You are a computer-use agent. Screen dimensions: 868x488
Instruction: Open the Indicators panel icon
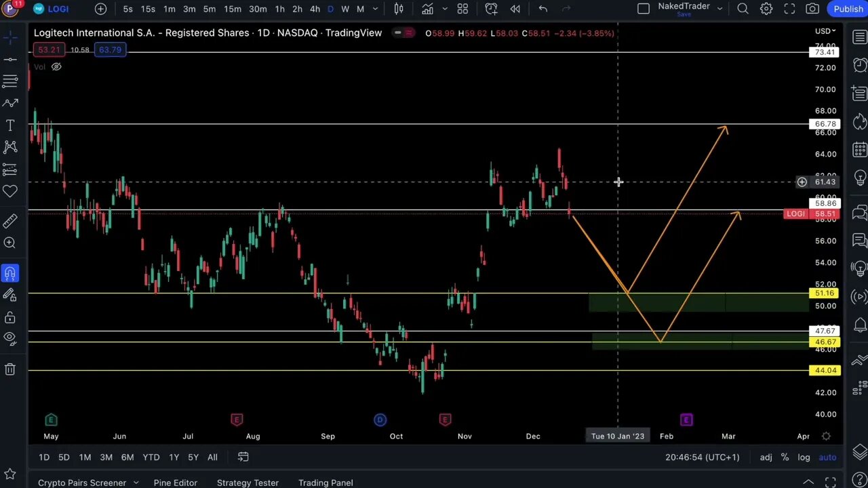[x=427, y=9]
